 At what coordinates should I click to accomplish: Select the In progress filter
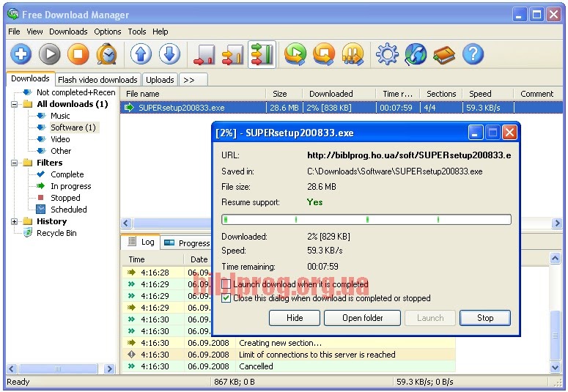click(x=70, y=186)
